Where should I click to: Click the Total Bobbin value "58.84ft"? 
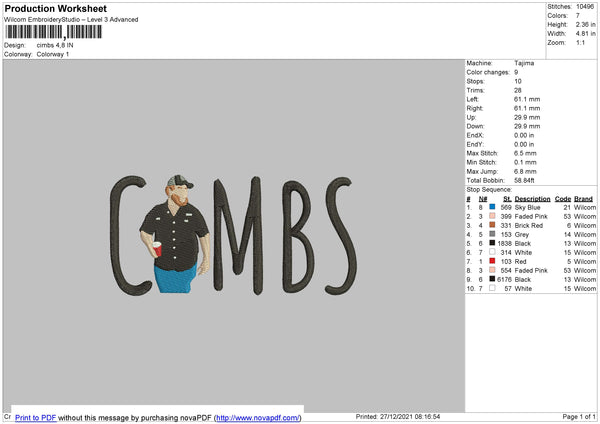click(x=524, y=180)
